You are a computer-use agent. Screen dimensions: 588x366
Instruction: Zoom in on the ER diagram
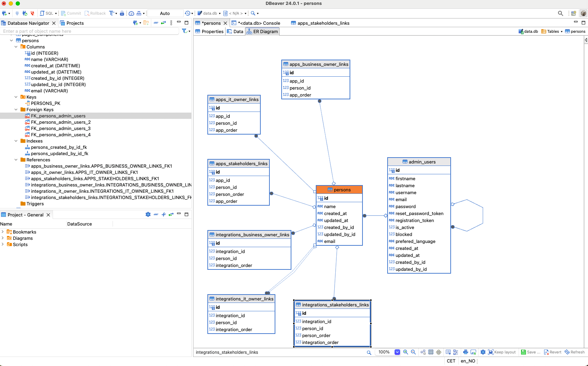pos(405,352)
